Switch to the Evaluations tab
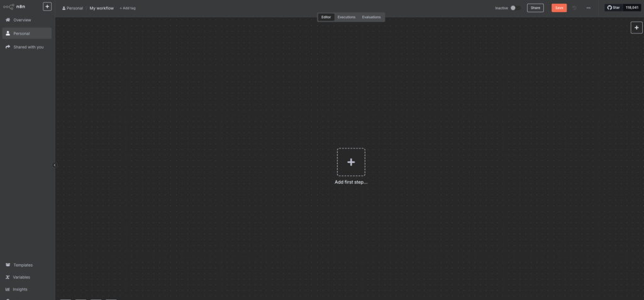The image size is (644, 300). pyautogui.click(x=371, y=17)
